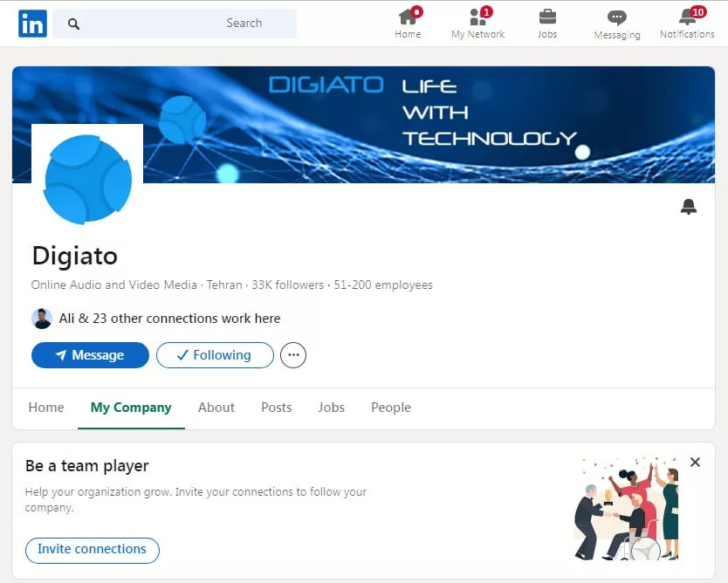This screenshot has width=728, height=583.
Task: Open Ali & 23 other connections link
Action: 169,319
